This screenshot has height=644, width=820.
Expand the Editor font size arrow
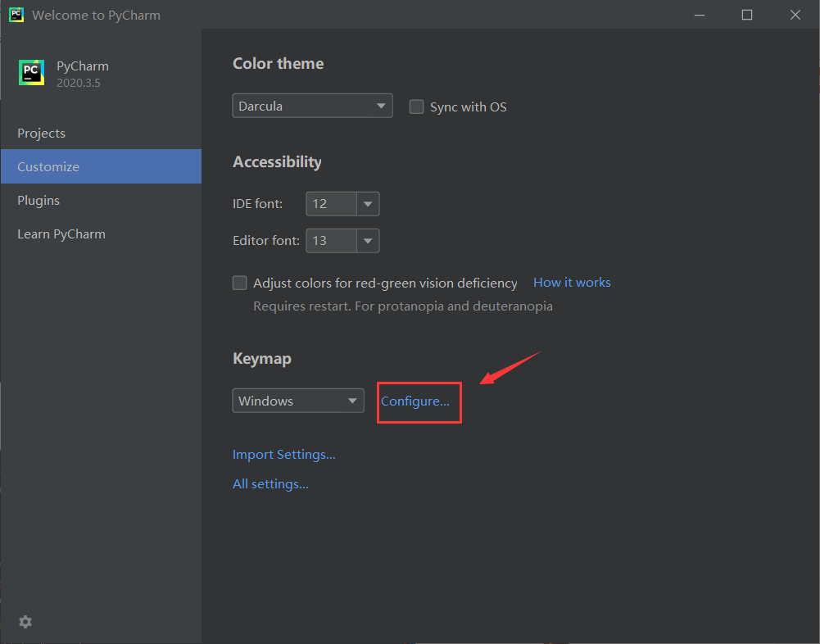[x=368, y=241]
